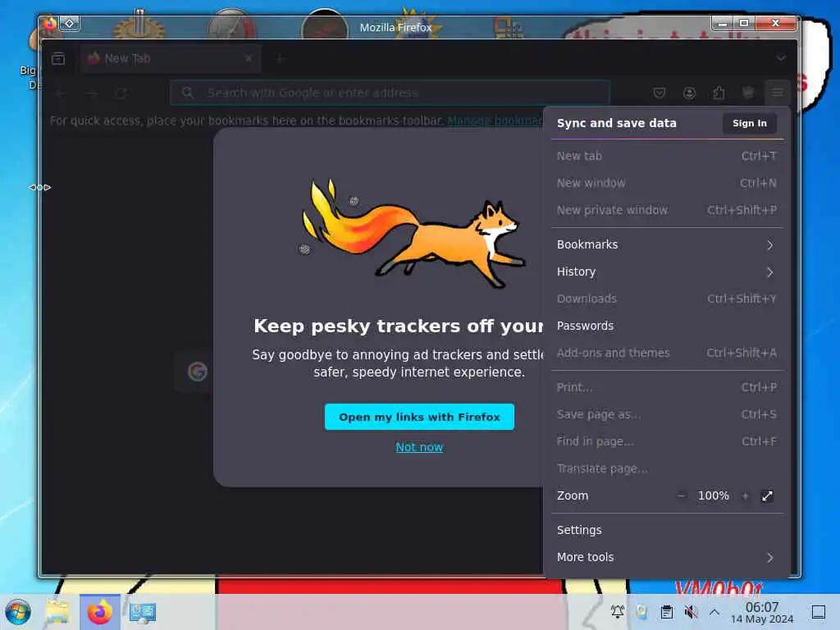The height and width of the screenshot is (630, 840).
Task: Click notification bell tray icon
Action: coord(617,612)
